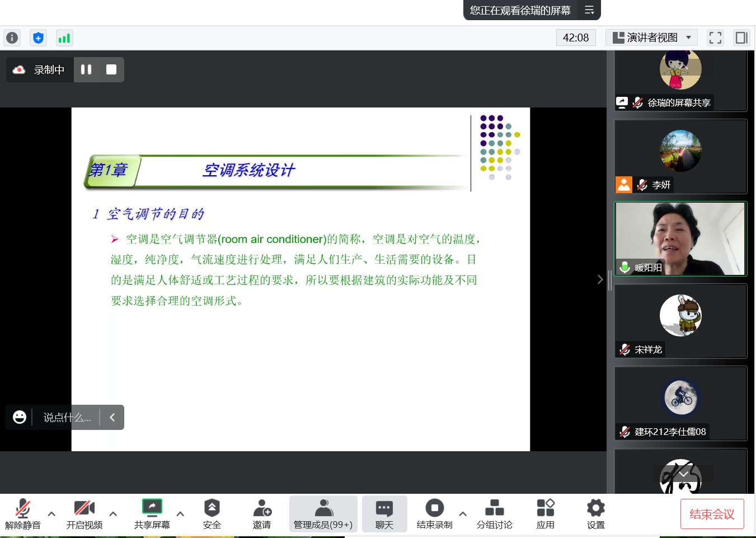Expand the audio options arrow beside unmute
The height and width of the screenshot is (538, 756).
[x=51, y=513]
